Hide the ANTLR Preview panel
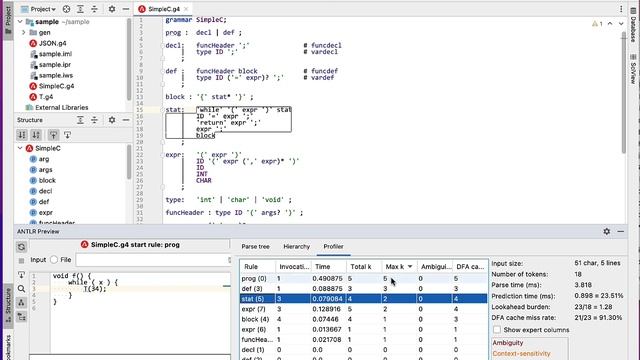The width and height of the screenshot is (640, 360). click(620, 231)
